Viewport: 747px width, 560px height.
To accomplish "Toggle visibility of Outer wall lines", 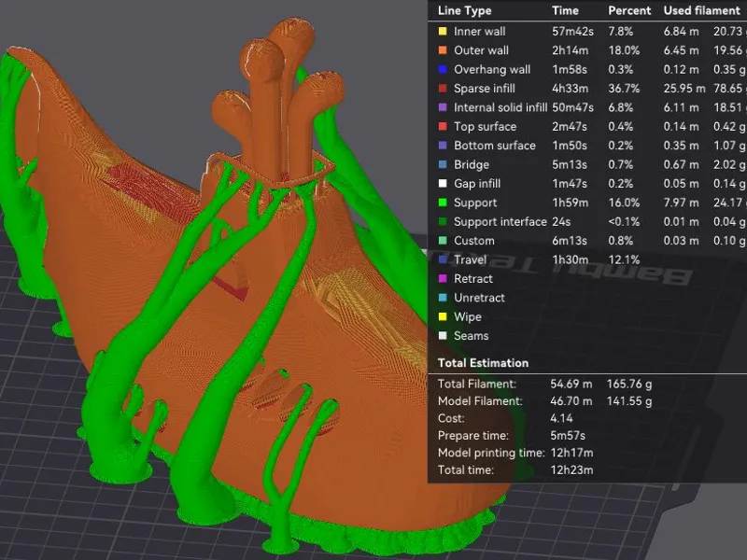I will (481, 50).
